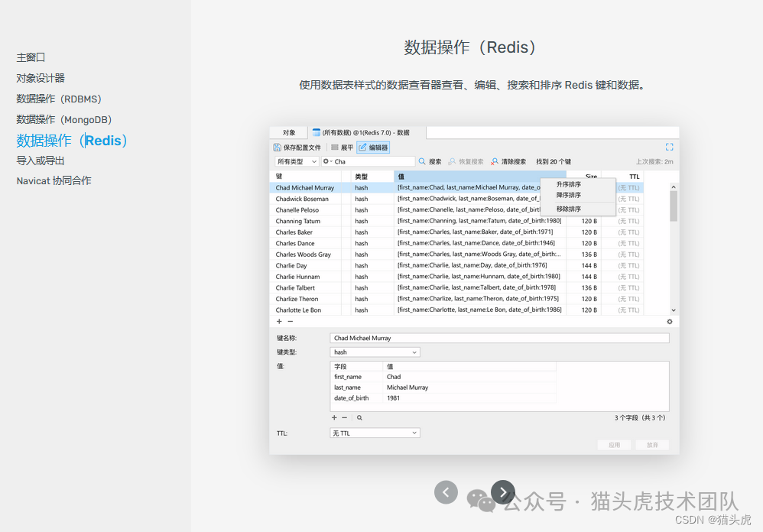
Task: Remove key with minus icon below list
Action: (x=290, y=322)
